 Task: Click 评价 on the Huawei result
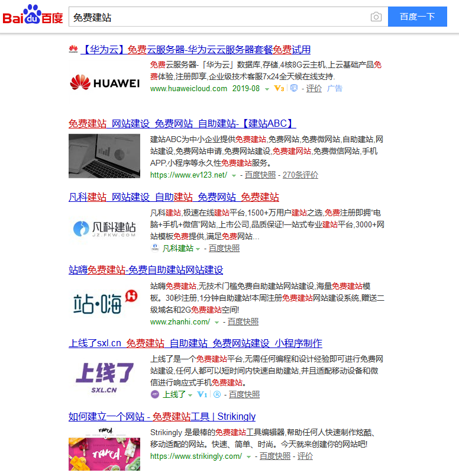(x=313, y=88)
